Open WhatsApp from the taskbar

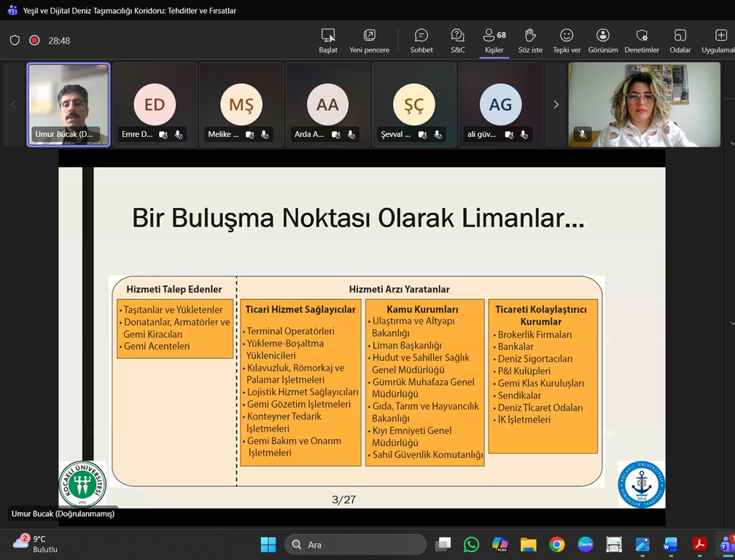tap(471, 545)
